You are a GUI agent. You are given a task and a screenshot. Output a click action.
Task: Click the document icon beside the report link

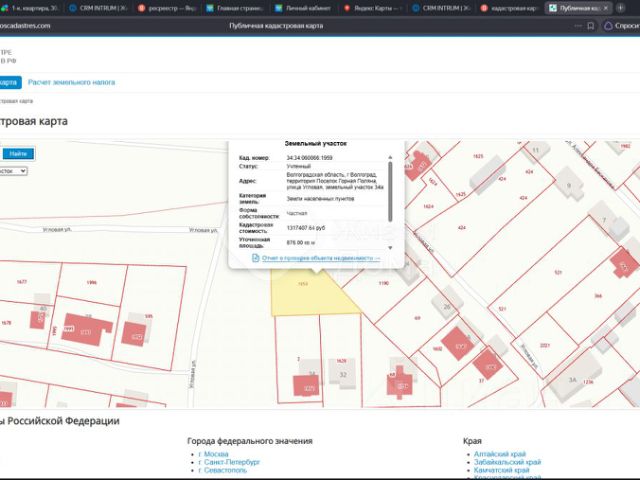pyautogui.click(x=256, y=258)
